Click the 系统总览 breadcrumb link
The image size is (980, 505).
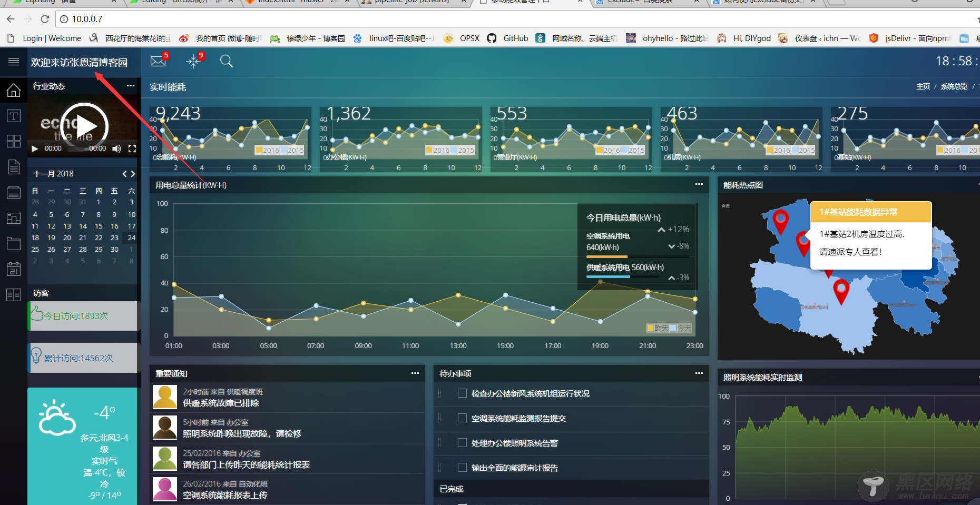point(954,86)
